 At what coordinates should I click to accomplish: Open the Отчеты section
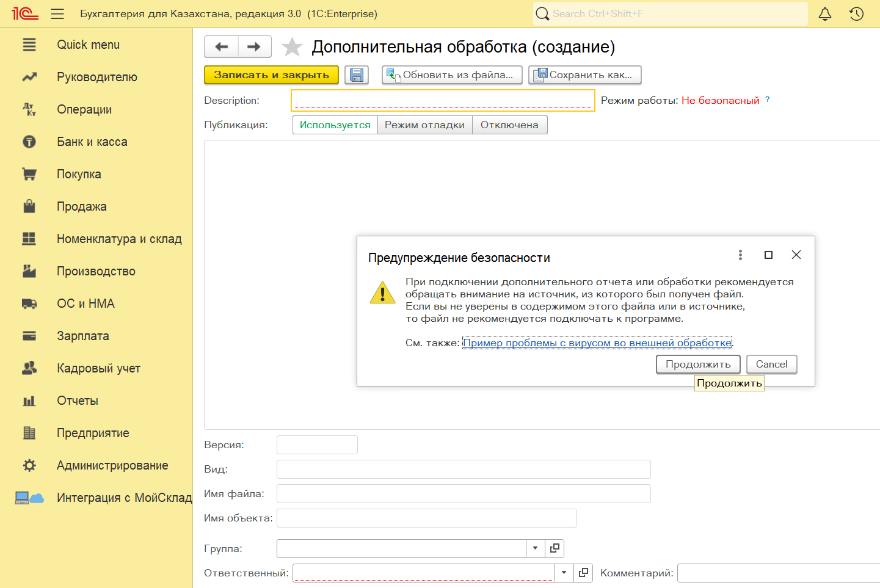78,401
